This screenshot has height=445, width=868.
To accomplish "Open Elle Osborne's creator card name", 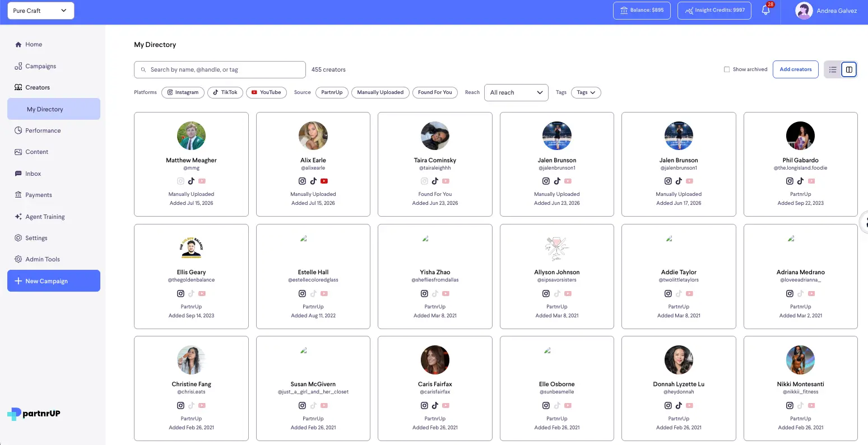I will tap(557, 384).
